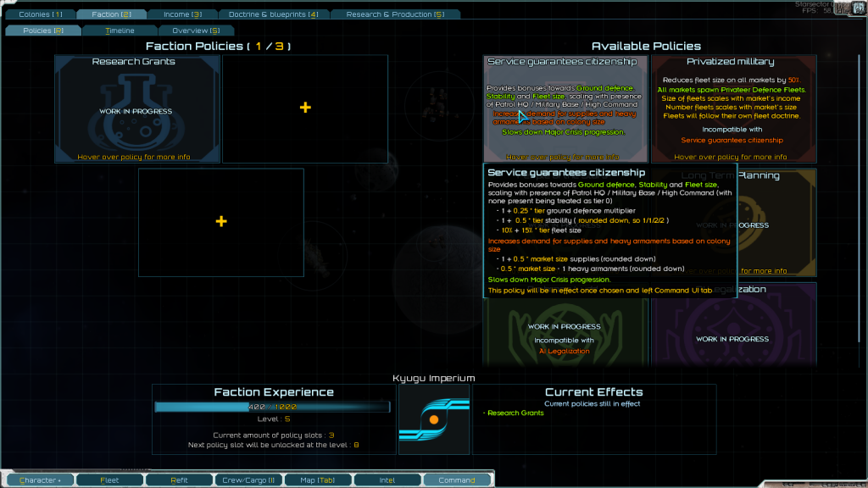Open the Character menu at bottom
This screenshot has height=488, width=868.
pyautogui.click(x=39, y=480)
